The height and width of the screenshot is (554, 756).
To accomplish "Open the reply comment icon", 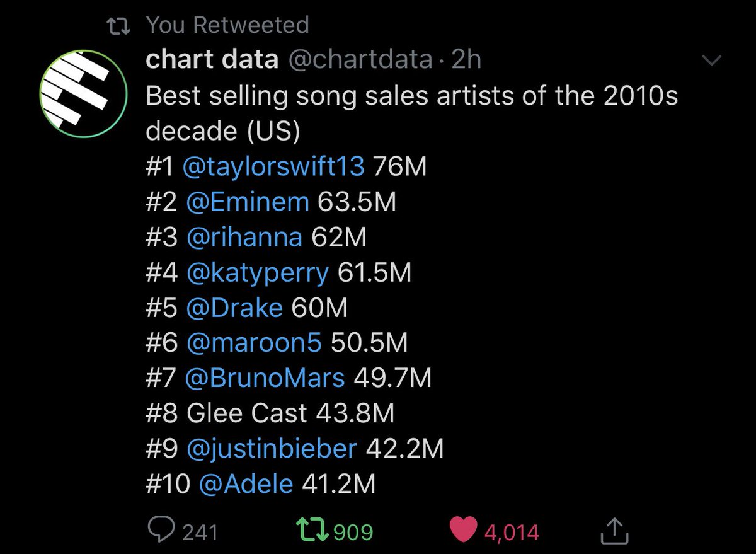I will pyautogui.click(x=161, y=531).
